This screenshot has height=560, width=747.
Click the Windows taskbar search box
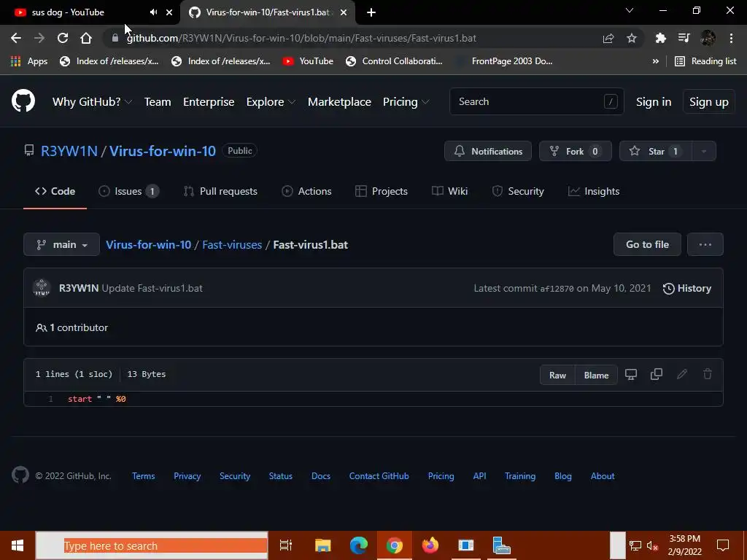[x=152, y=545]
